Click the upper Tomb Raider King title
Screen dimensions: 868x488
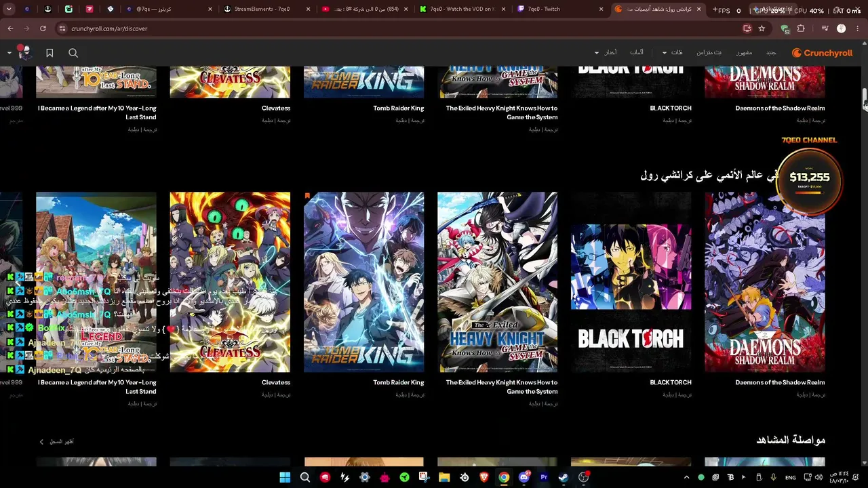tap(399, 108)
